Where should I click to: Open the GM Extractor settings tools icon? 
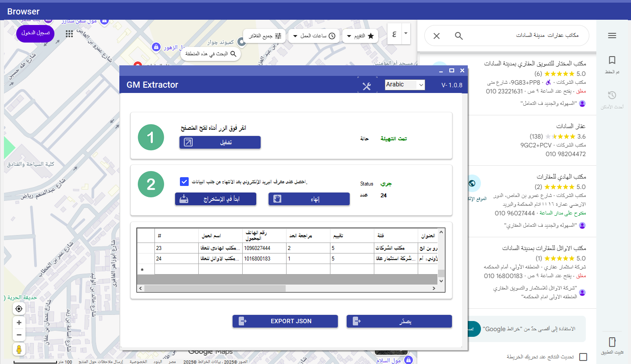(x=367, y=86)
